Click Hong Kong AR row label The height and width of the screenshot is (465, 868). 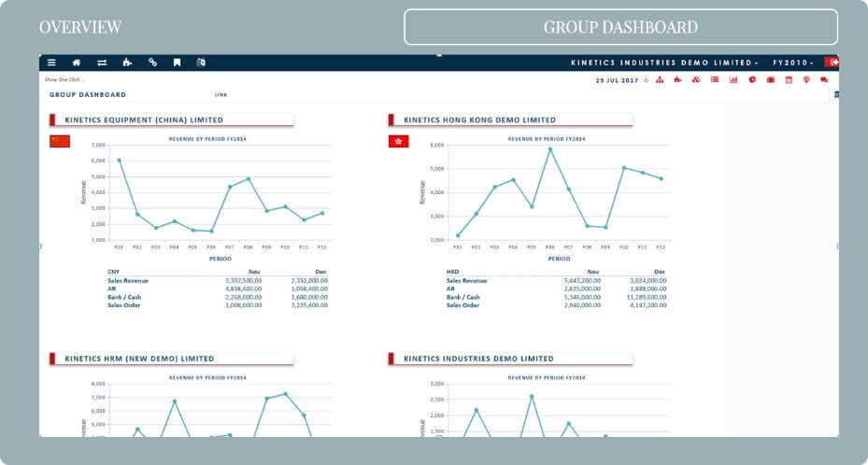pyautogui.click(x=450, y=289)
